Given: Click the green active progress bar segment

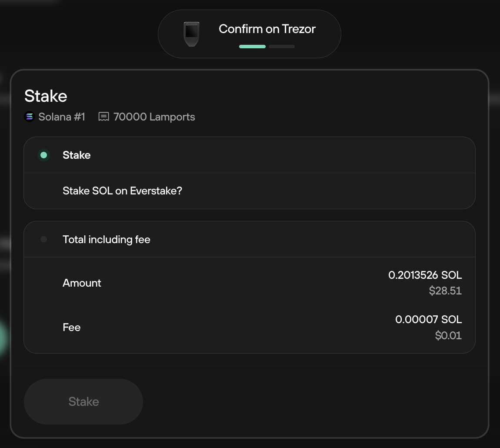Looking at the screenshot, I should (252, 47).
